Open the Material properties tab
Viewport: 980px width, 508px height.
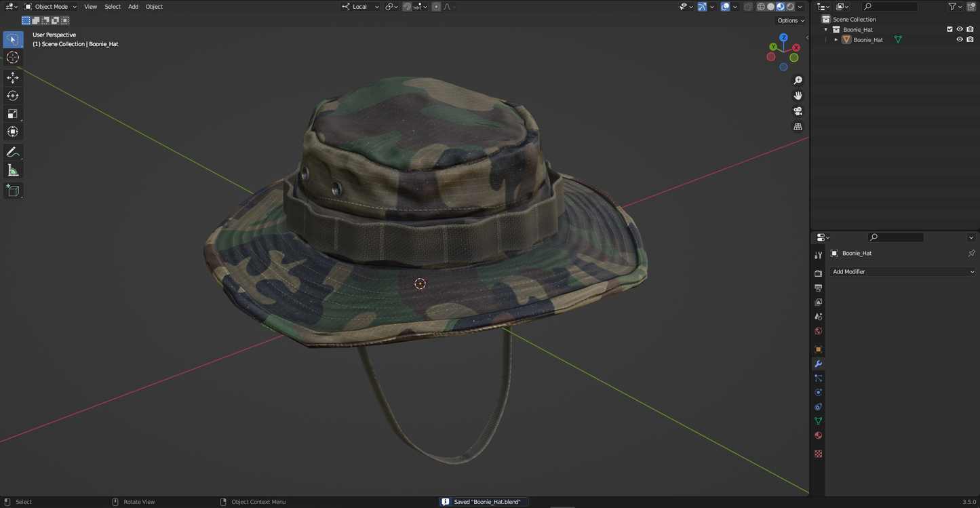[x=818, y=435]
